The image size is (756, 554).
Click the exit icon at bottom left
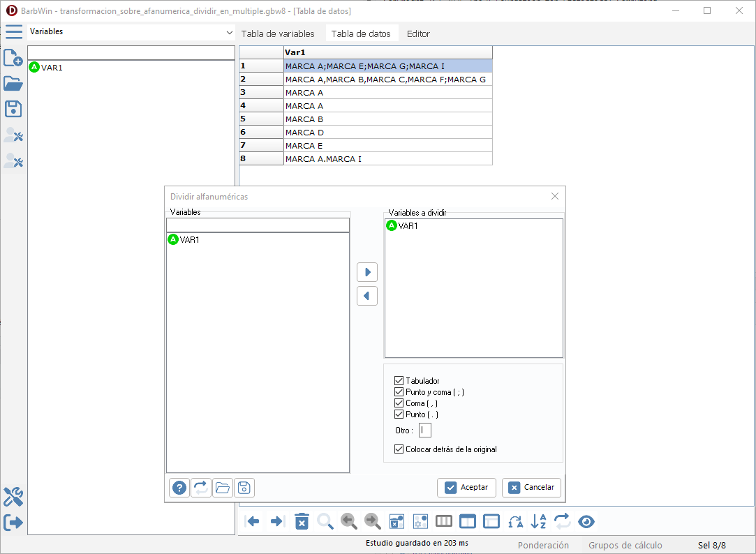point(13,523)
